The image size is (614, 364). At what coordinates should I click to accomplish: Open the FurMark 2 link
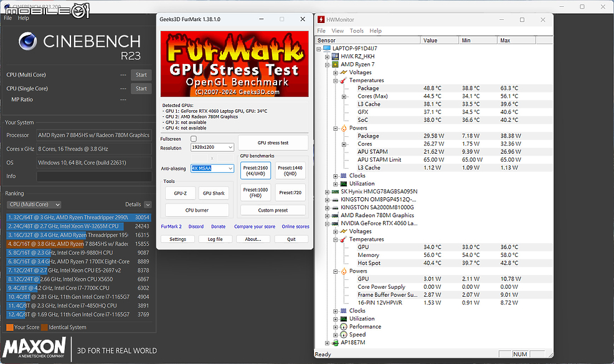tap(171, 226)
